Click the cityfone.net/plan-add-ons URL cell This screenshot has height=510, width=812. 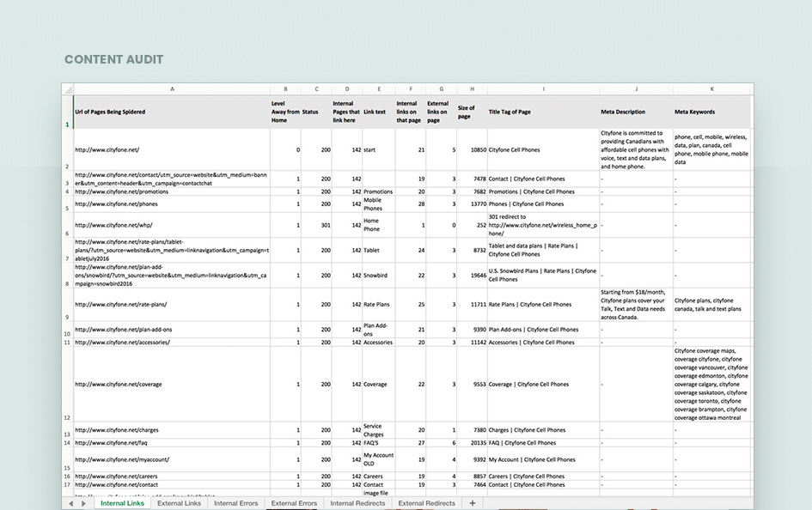coord(172,330)
